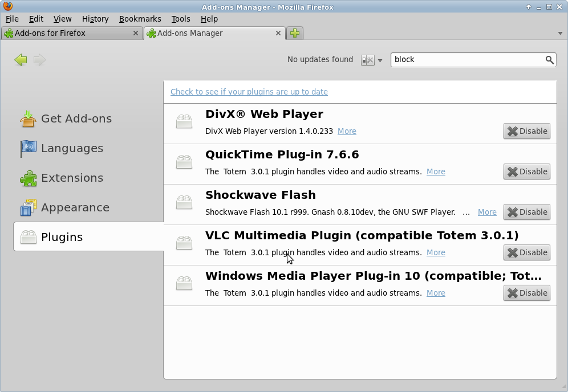Select the VLC Multimedia Plugin title
The width and height of the screenshot is (568, 392).
362,236
